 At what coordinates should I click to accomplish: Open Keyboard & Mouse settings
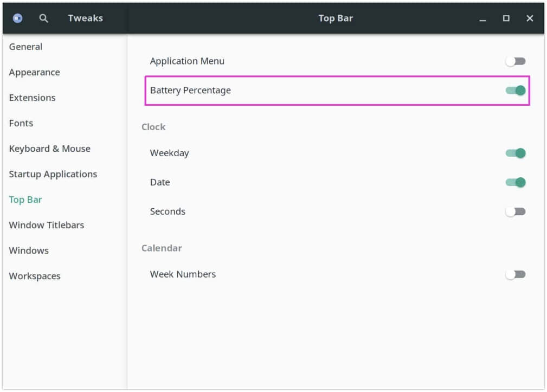tap(49, 149)
